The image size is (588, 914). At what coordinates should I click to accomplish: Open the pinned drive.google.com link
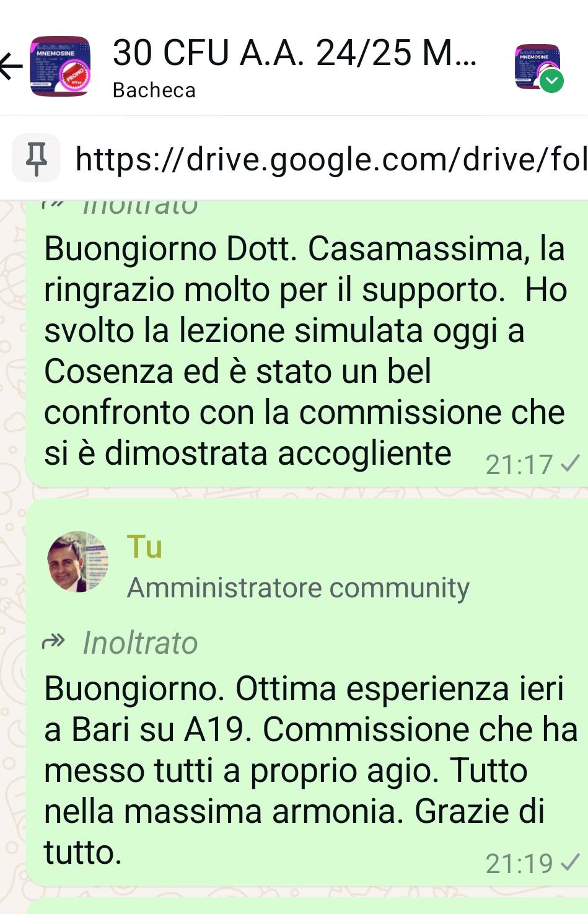pos(331,159)
